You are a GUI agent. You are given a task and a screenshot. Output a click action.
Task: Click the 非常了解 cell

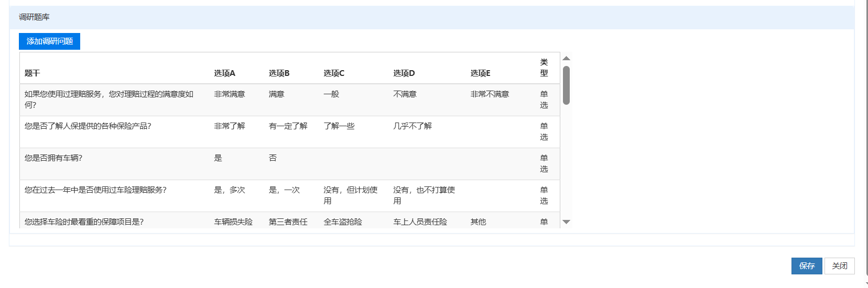coord(230,126)
